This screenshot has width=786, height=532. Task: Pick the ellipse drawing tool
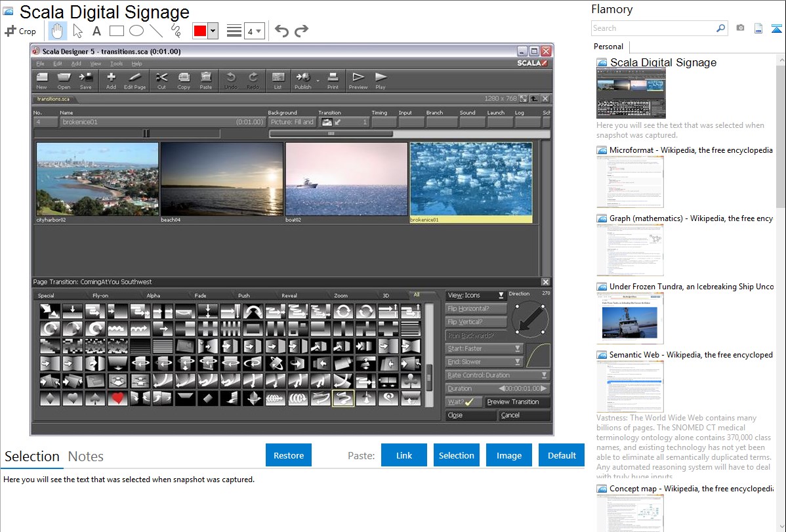click(x=136, y=31)
